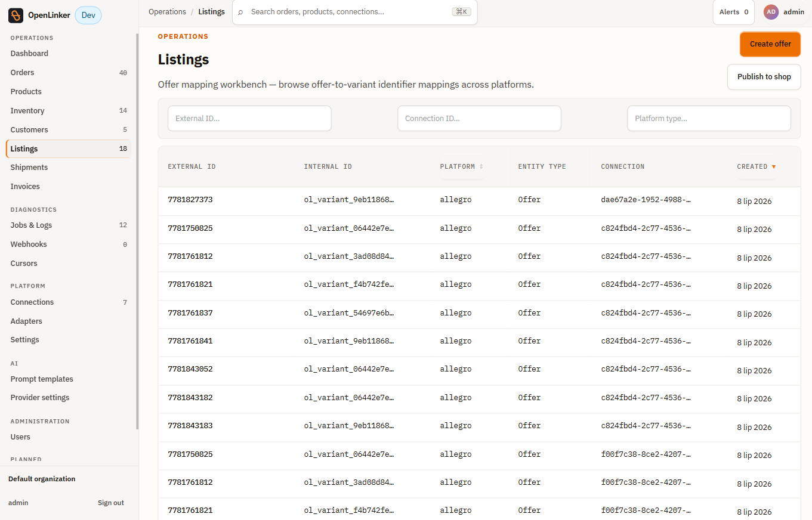This screenshot has height=520, width=812.
Task: Open Users administration page
Action: pos(69,437)
